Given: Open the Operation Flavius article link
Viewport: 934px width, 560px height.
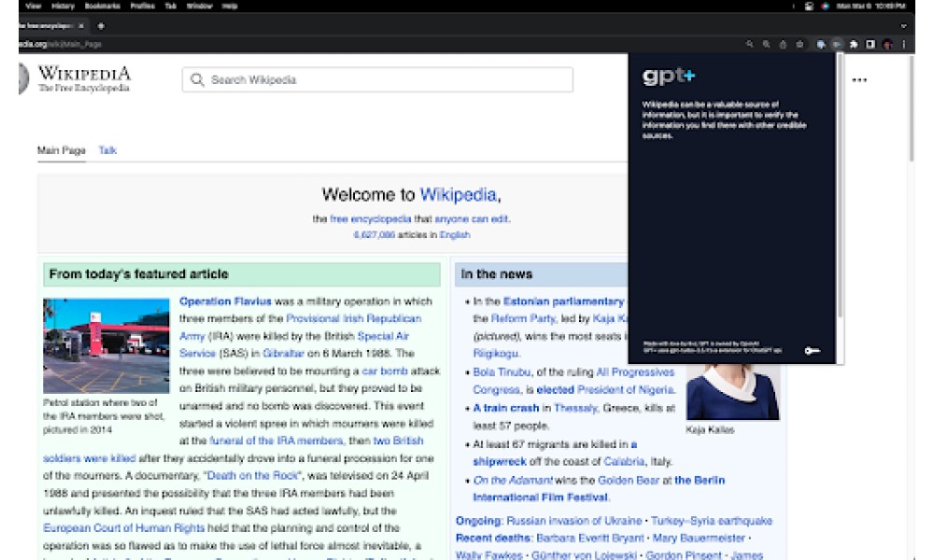Looking at the screenshot, I should tap(225, 301).
